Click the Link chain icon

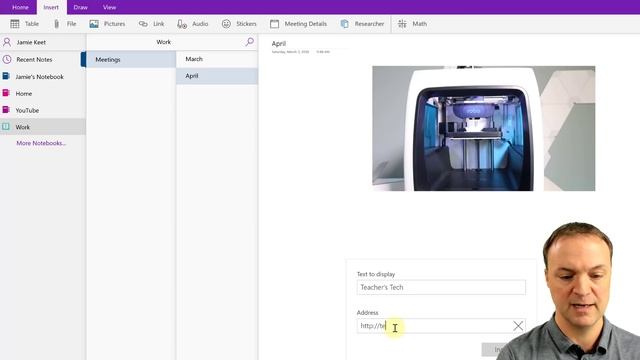[143, 24]
